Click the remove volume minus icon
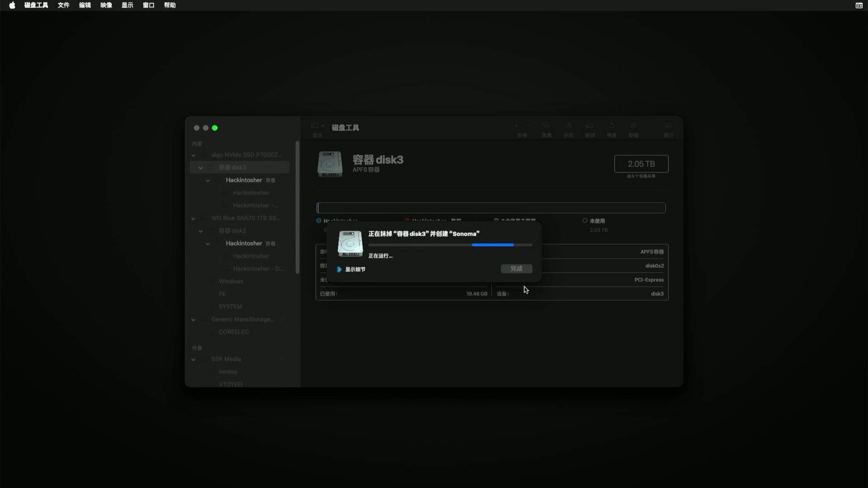The width and height of the screenshot is (868, 488). (528, 125)
